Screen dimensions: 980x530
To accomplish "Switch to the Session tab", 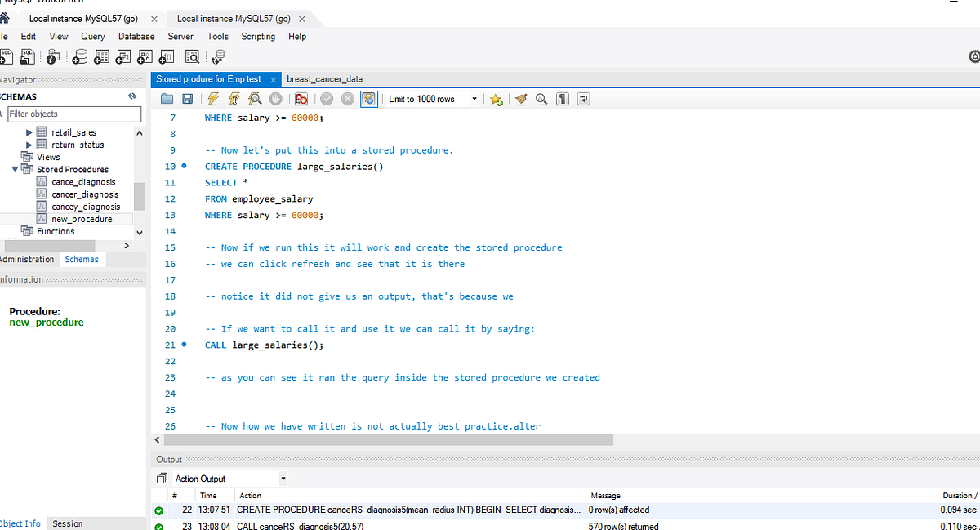I will click(x=68, y=523).
